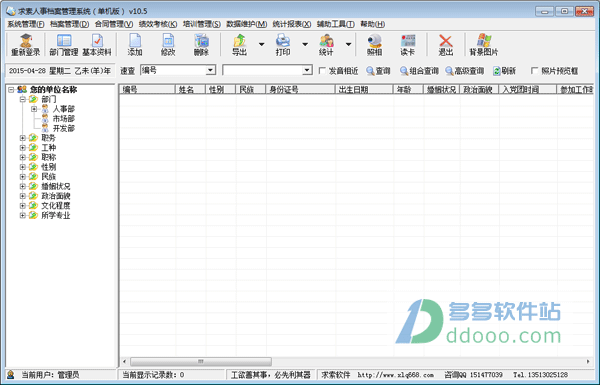Open the 档案管理(D) menu
Viewport: 600px width, 385px height.
pos(69,24)
